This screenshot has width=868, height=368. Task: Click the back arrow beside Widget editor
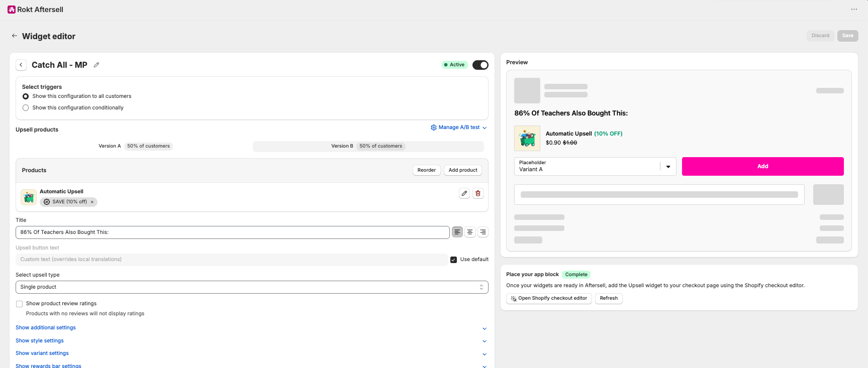tap(15, 36)
